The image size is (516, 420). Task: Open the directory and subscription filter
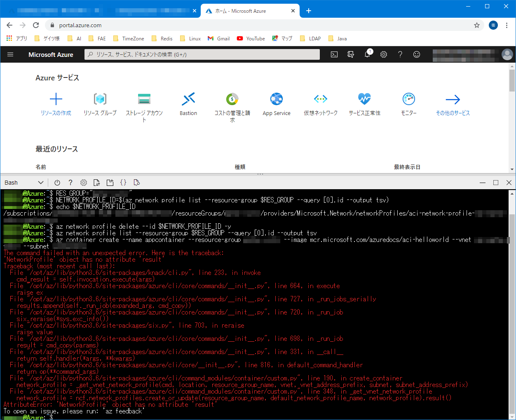click(351, 54)
